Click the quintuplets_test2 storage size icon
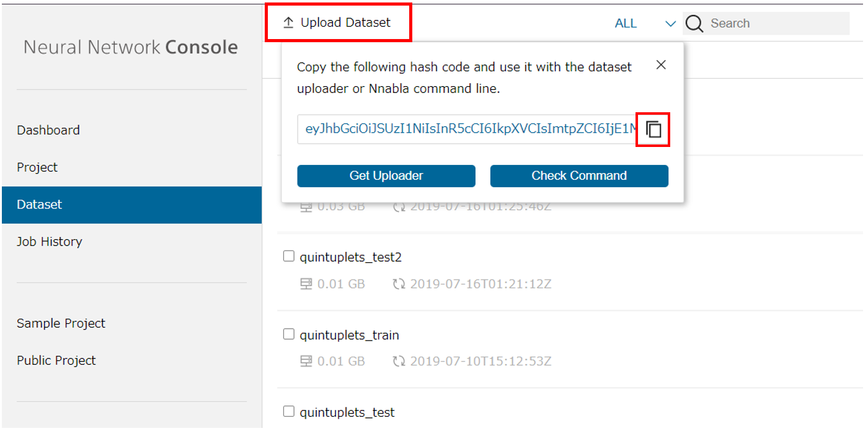Viewport: 868px width, 431px height. pos(306,284)
